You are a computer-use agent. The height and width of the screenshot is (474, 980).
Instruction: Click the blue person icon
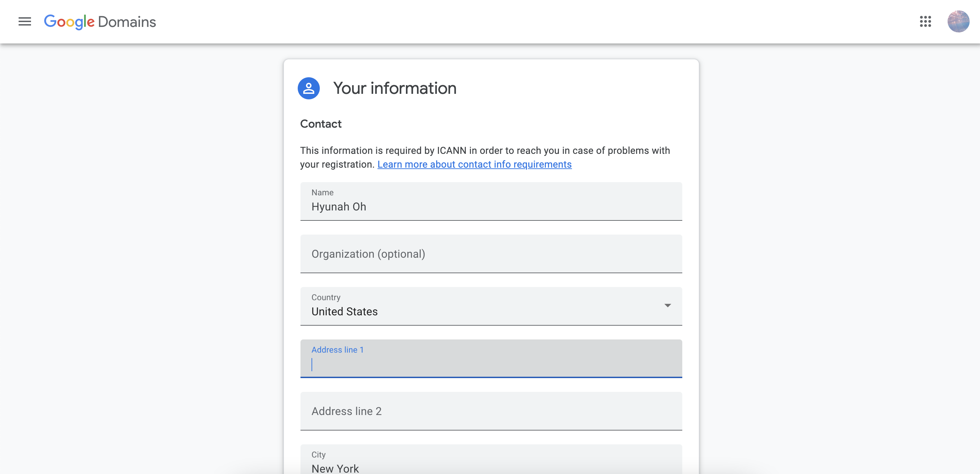pos(308,88)
